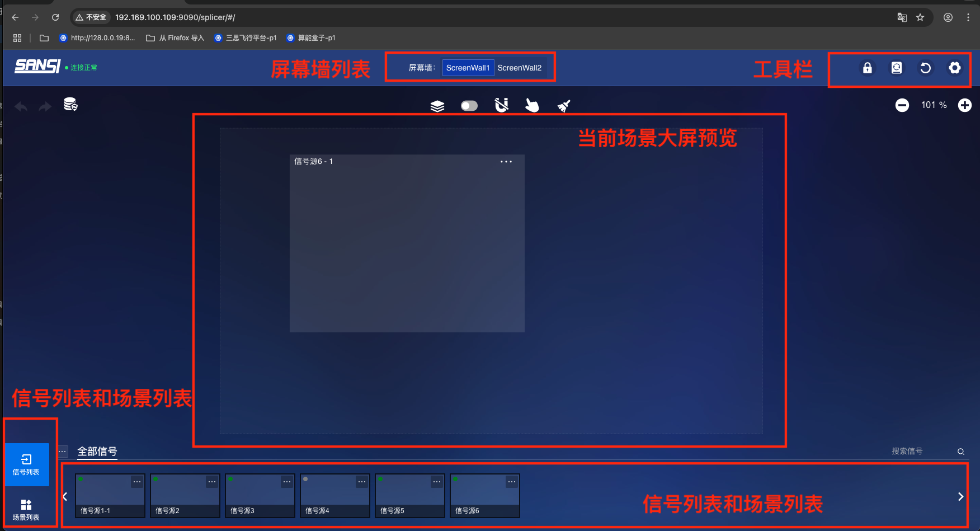Viewport: 980px width, 531px height.
Task: Click the 信号源5 thumbnail
Action: click(410, 496)
